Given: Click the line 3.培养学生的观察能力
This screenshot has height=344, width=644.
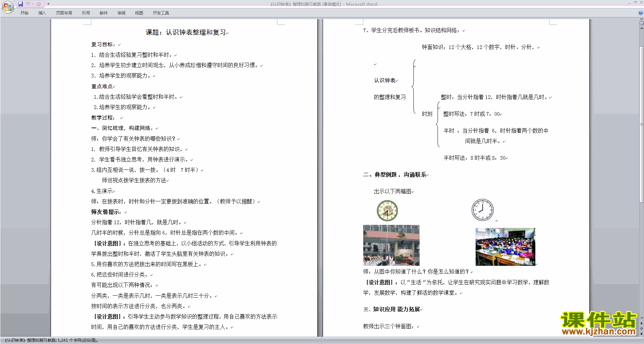Looking at the screenshot, I should (121, 76).
